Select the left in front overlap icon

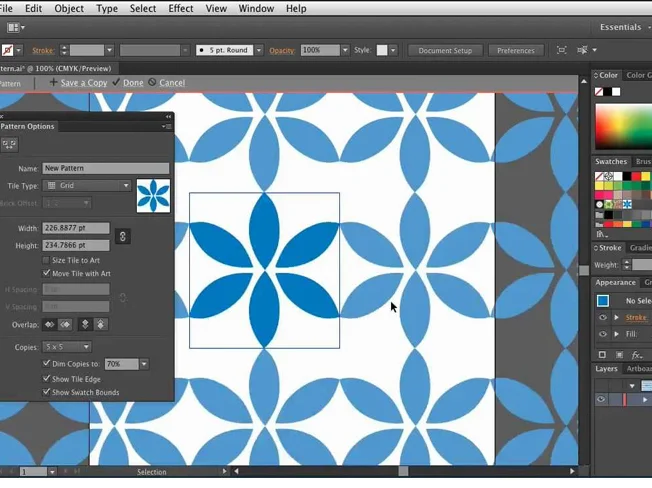(49, 325)
